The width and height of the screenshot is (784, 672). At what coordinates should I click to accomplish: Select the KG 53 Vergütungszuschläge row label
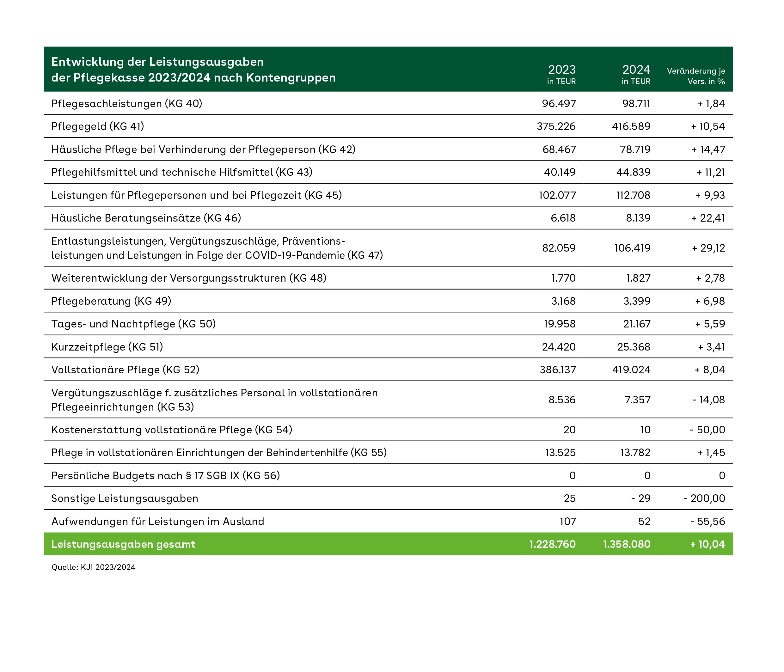(x=215, y=400)
